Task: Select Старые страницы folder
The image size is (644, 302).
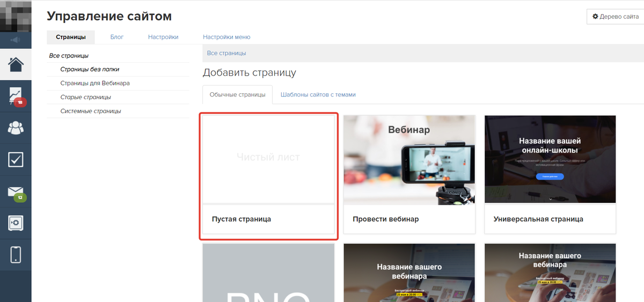Action: pyautogui.click(x=86, y=97)
